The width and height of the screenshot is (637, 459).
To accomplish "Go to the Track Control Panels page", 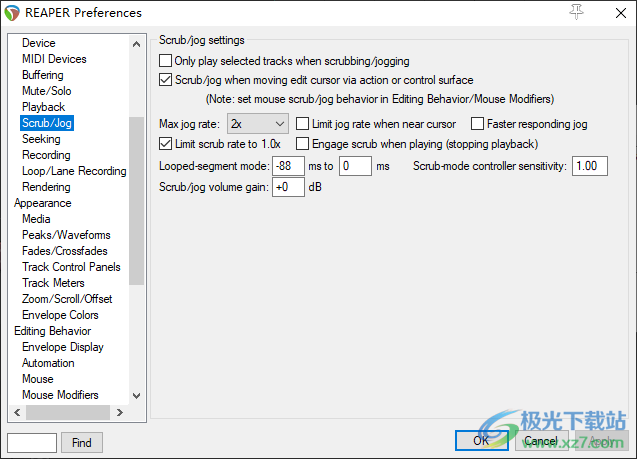I will [71, 267].
